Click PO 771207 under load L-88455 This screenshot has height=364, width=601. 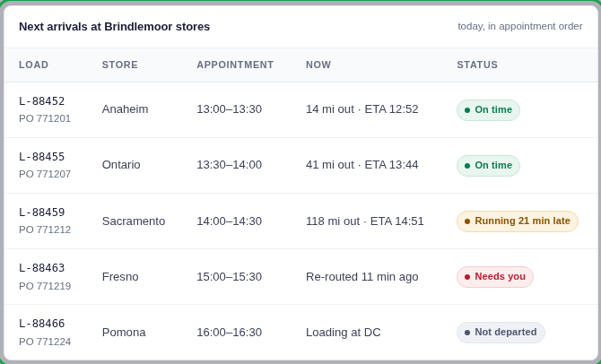[45, 174]
